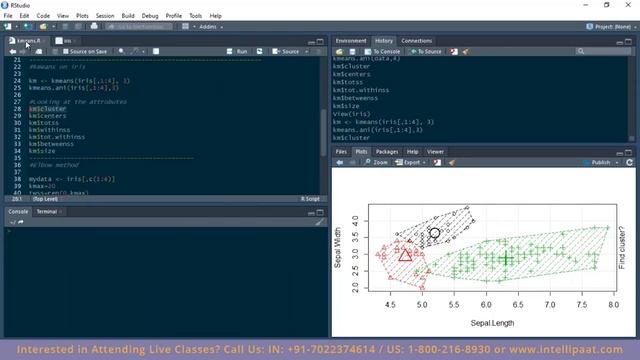The image size is (640, 360).
Task: Click the create project icon in main toolbar
Action: [x=28, y=27]
